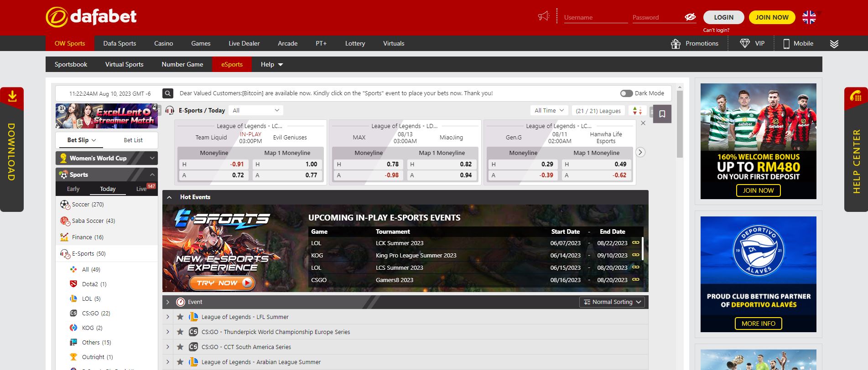Open the E-Sports 'All' filter dropdown

click(256, 110)
